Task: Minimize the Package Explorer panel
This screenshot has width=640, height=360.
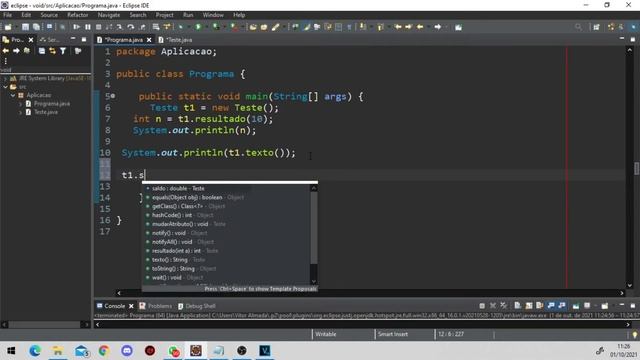Action: coord(73,39)
